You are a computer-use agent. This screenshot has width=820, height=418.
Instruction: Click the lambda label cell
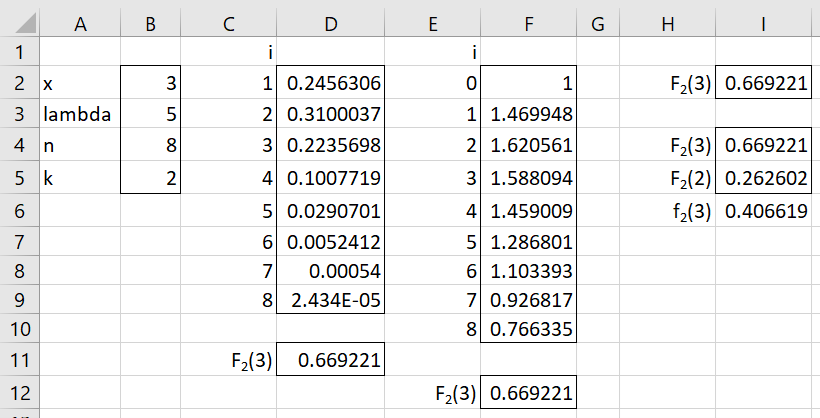click(x=80, y=114)
